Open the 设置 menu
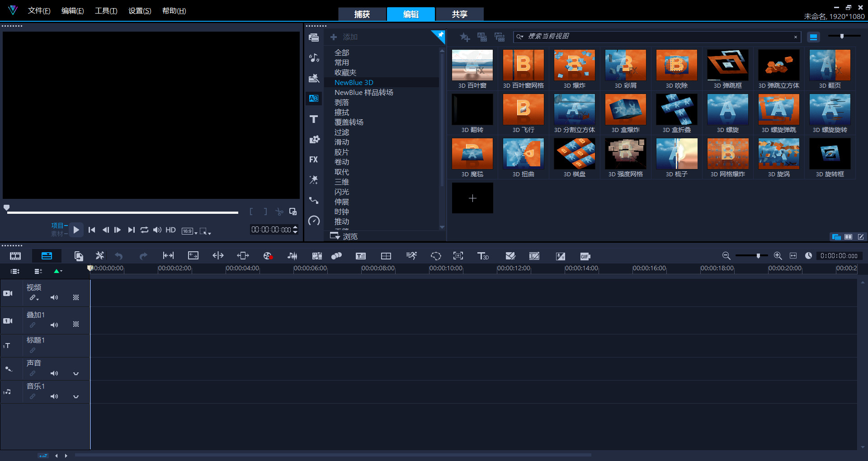The height and width of the screenshot is (461, 868). click(x=140, y=11)
